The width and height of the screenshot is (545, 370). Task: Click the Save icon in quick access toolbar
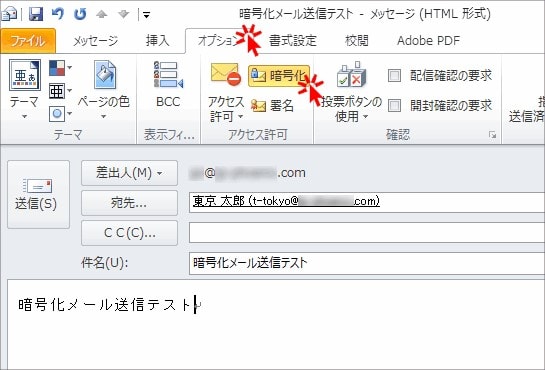pos(36,14)
